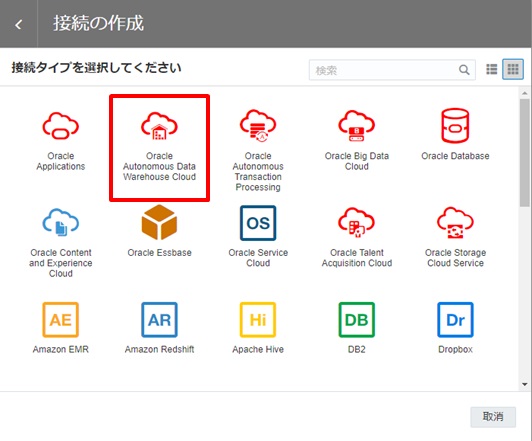Viewport: 532px width, 441px height.
Task: Focus the 検索 search field
Action: point(392,70)
